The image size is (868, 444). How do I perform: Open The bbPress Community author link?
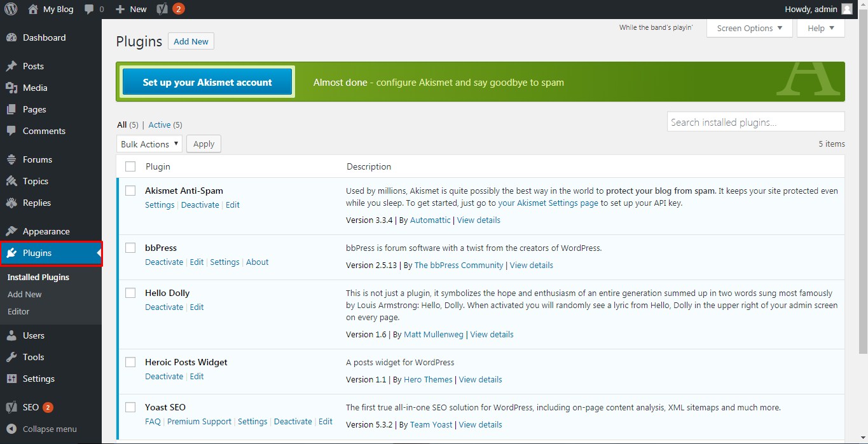point(458,265)
